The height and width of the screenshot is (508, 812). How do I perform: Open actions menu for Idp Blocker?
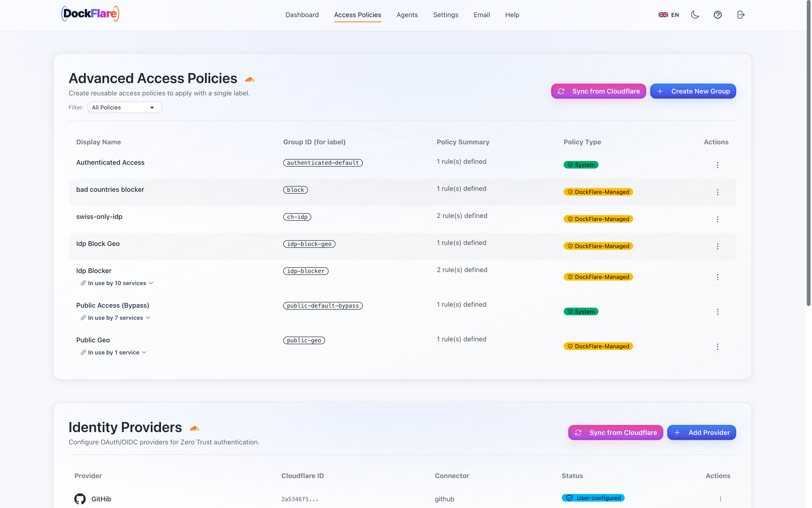718,277
